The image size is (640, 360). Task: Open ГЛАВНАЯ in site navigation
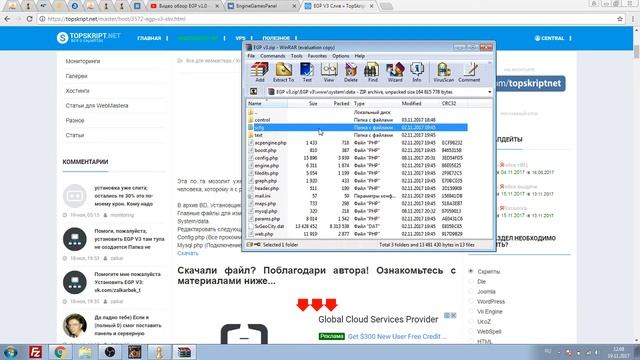[x=149, y=38]
